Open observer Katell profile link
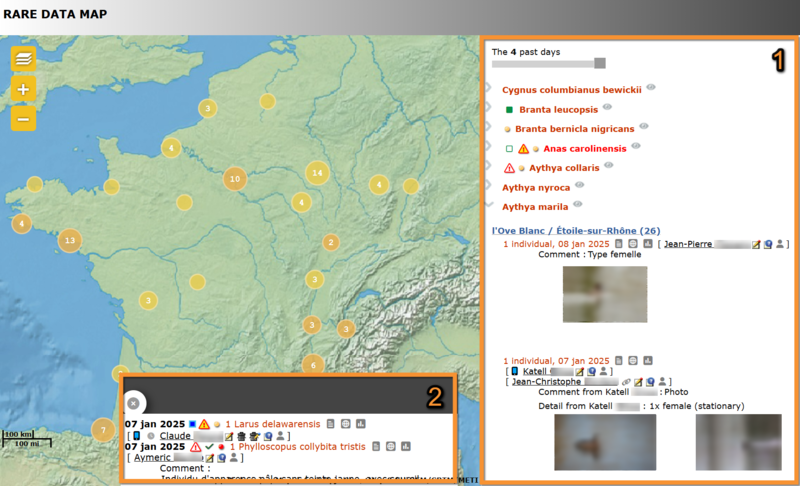This screenshot has height=486, width=800. coord(548,371)
